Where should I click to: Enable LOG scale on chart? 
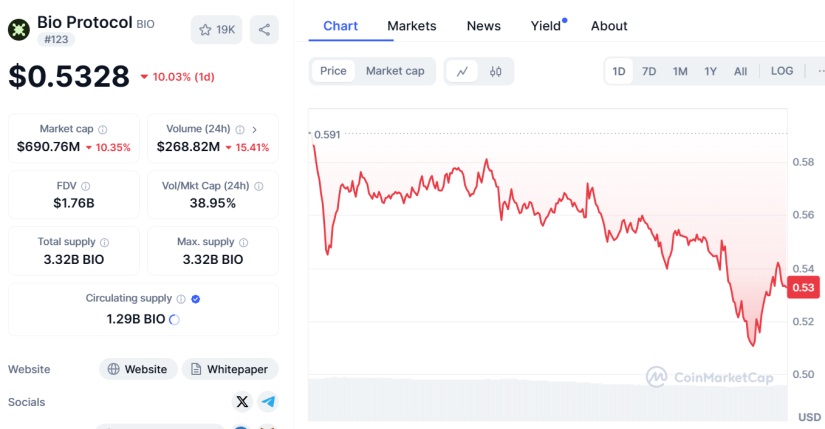click(x=782, y=71)
